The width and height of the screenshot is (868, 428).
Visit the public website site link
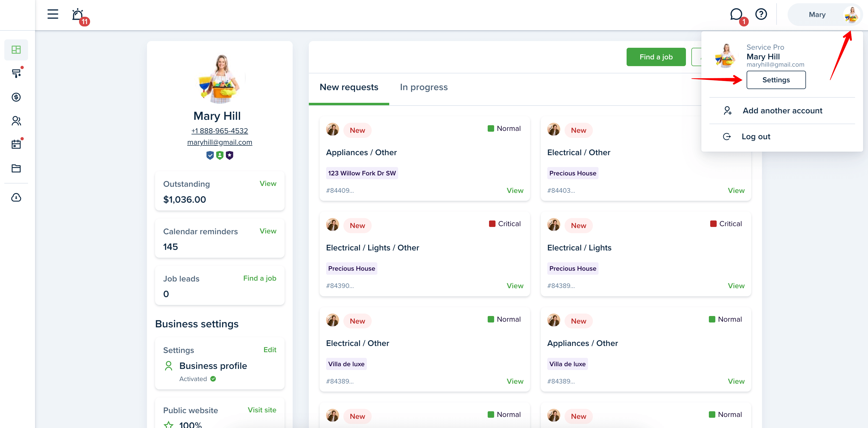point(262,410)
